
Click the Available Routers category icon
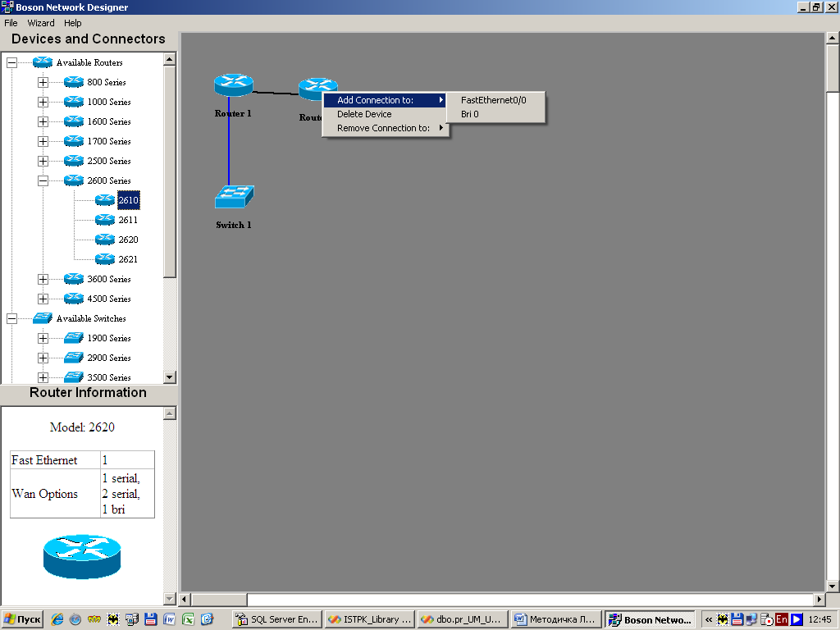pyautogui.click(x=43, y=62)
